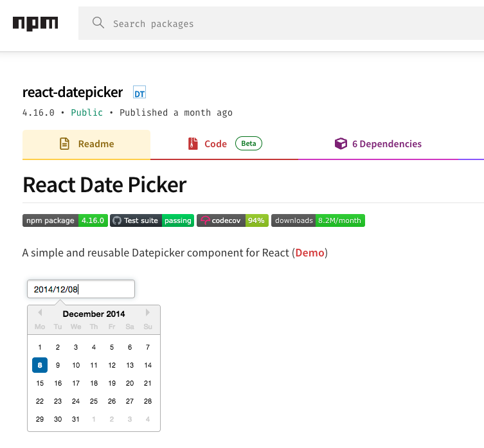
Task: Pick December 6 in the calendar
Action: pos(130,347)
